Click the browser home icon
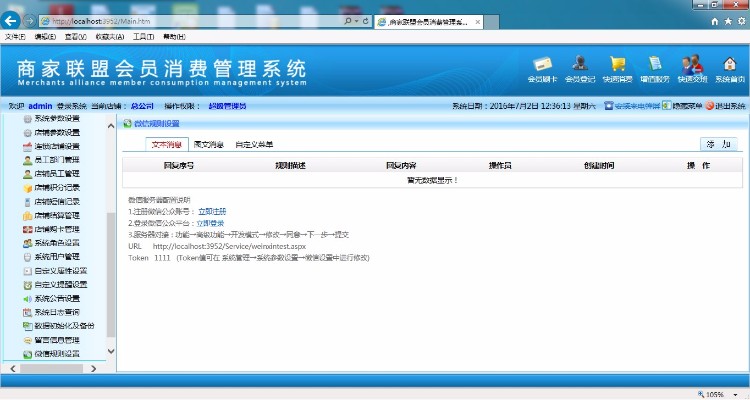This screenshot has height=400, width=750. [715, 21]
